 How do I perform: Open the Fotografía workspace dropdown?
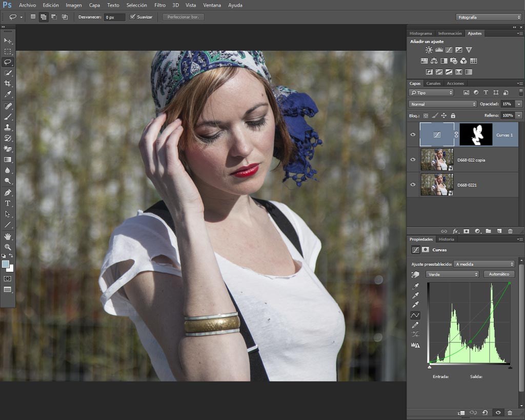[489, 17]
